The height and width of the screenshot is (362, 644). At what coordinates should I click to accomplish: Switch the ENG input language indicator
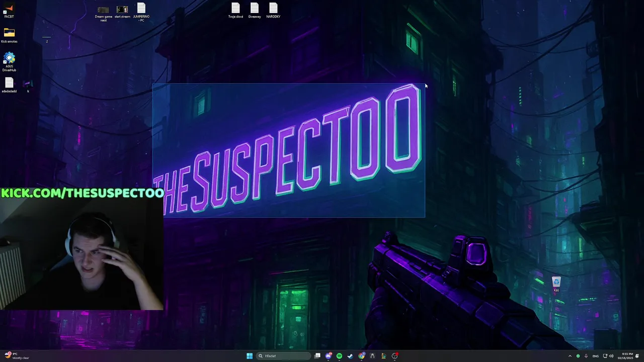pyautogui.click(x=596, y=356)
